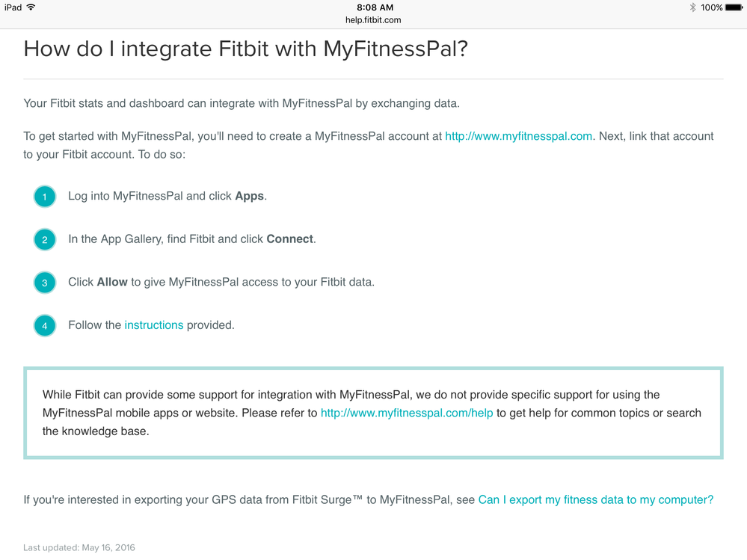Open 'Can I export my fitness data' link

596,499
